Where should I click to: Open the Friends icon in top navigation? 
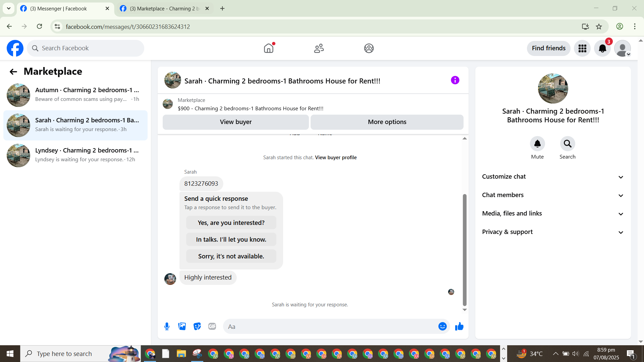point(319,48)
